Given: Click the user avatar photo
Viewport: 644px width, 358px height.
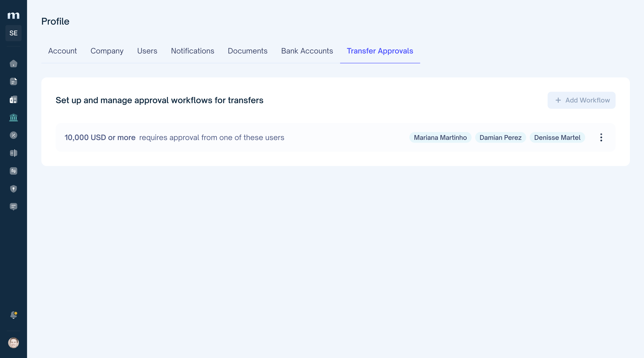Looking at the screenshot, I should [14, 342].
